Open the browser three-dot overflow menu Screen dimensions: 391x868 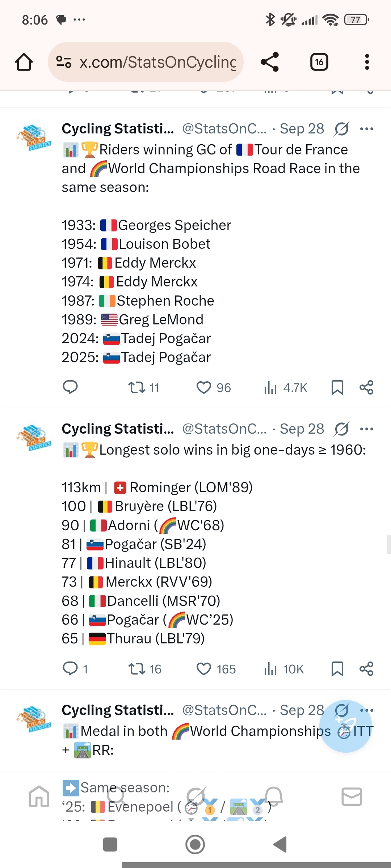tap(367, 62)
